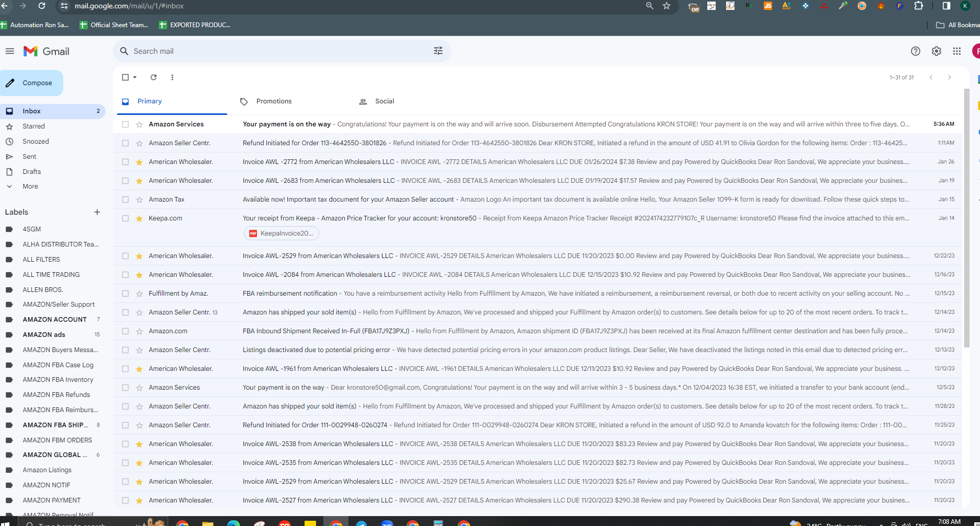
Task: Open the AMAZON PAYMENT label
Action: click(x=52, y=500)
